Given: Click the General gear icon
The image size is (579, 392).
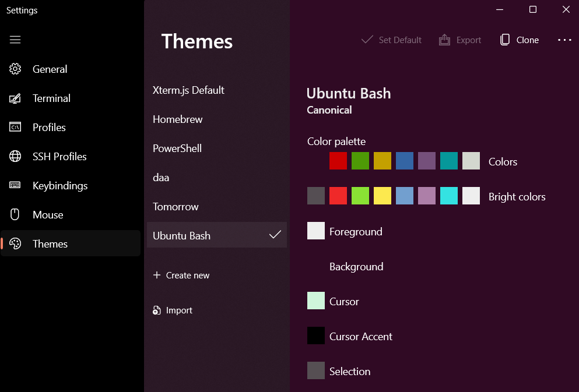Looking at the screenshot, I should [15, 69].
